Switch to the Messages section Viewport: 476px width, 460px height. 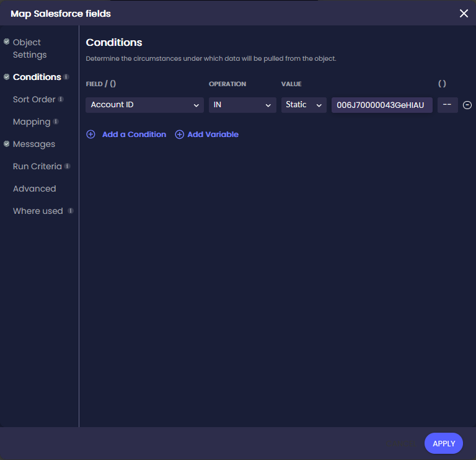pyautogui.click(x=34, y=144)
